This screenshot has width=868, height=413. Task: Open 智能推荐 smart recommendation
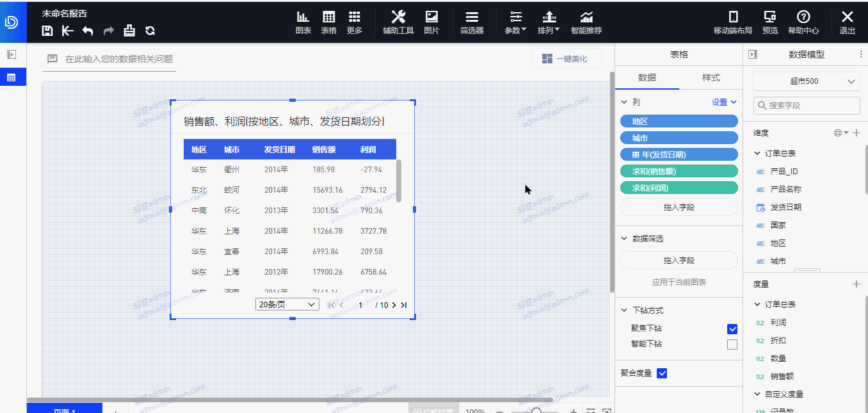coord(586,22)
